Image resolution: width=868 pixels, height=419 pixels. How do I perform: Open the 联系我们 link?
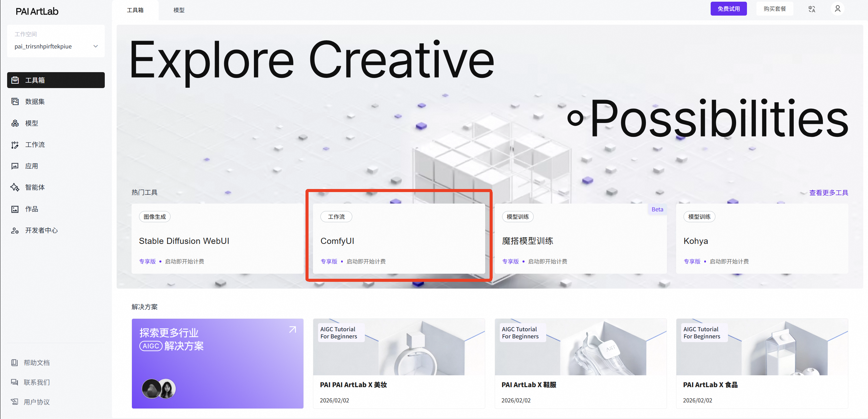(37, 382)
